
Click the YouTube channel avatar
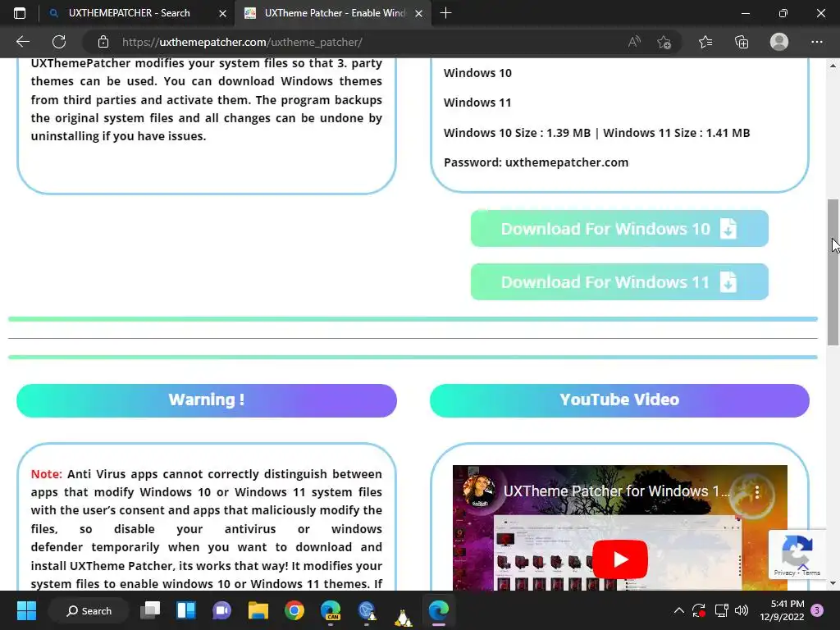coord(478,491)
